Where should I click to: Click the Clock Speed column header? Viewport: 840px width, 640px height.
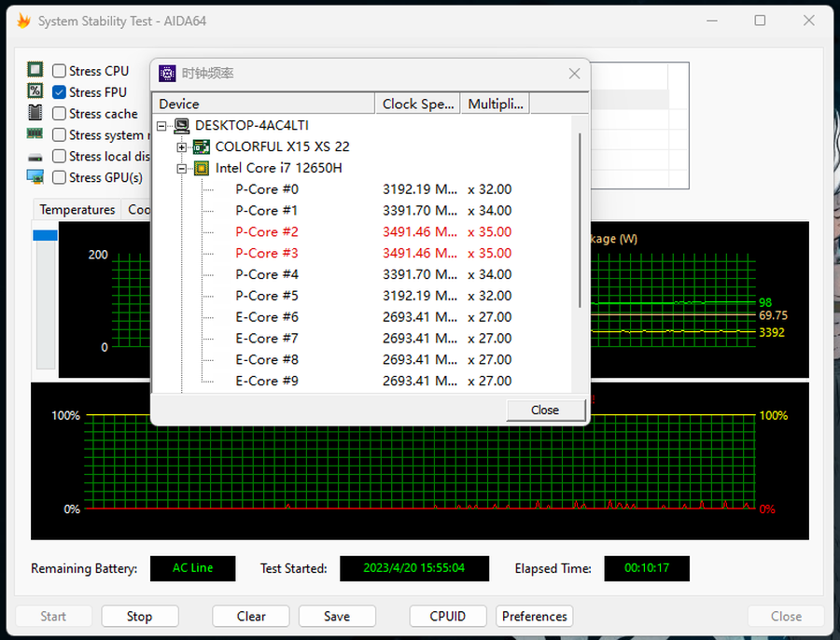[417, 104]
